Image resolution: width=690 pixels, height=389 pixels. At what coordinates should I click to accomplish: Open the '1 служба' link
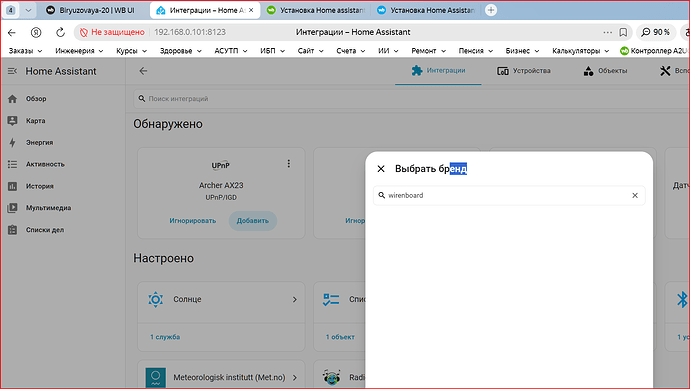(165, 337)
